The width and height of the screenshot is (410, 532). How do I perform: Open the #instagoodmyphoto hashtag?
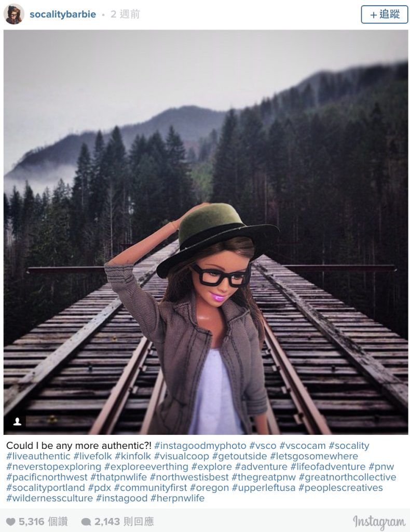pyautogui.click(x=200, y=445)
